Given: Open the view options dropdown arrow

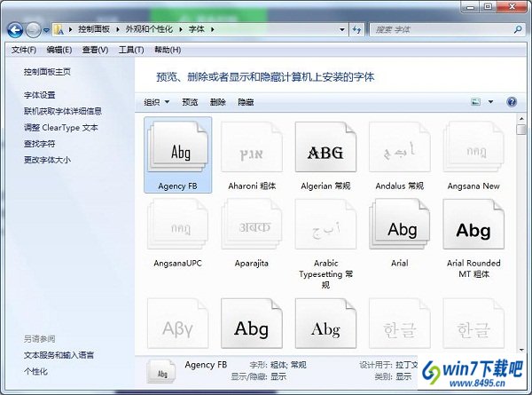Looking at the screenshot, I should tap(490, 101).
